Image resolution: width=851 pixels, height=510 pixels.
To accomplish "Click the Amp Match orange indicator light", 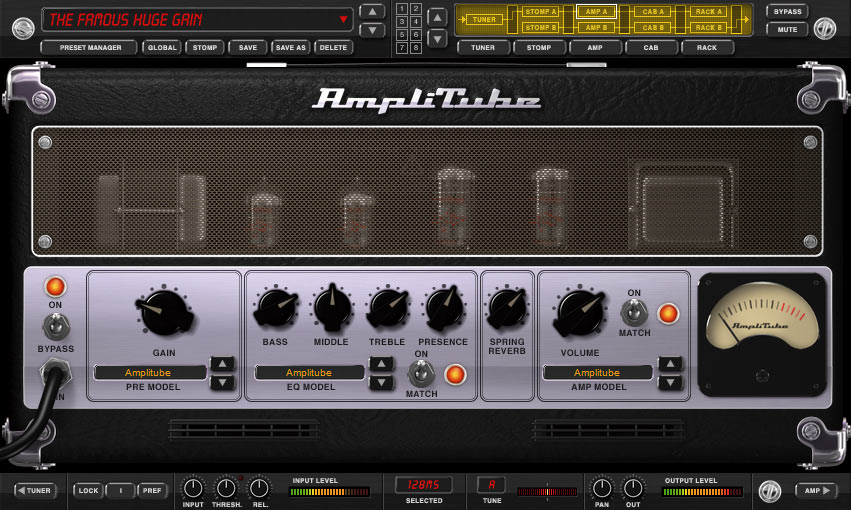I will (668, 313).
